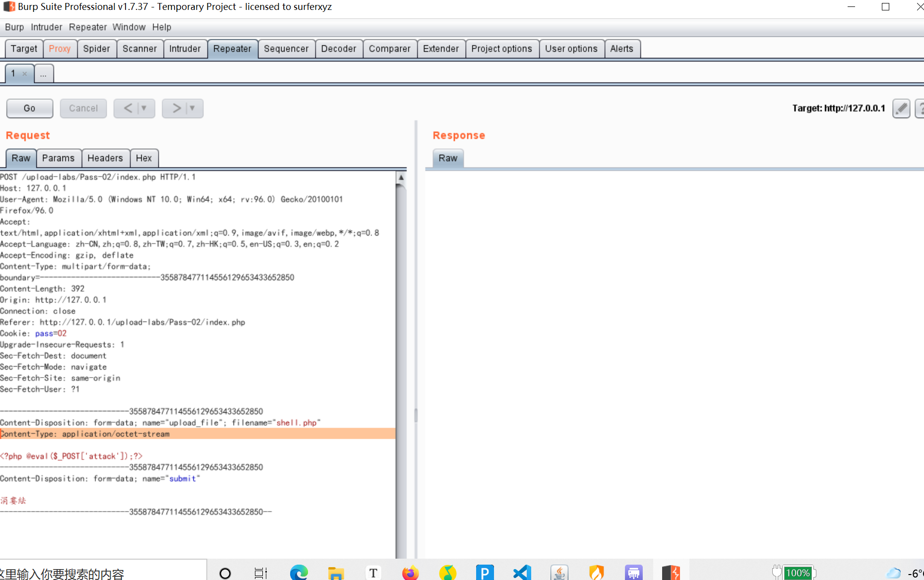Click the PHP eval payload line
The image size is (924, 580).
[71, 456]
